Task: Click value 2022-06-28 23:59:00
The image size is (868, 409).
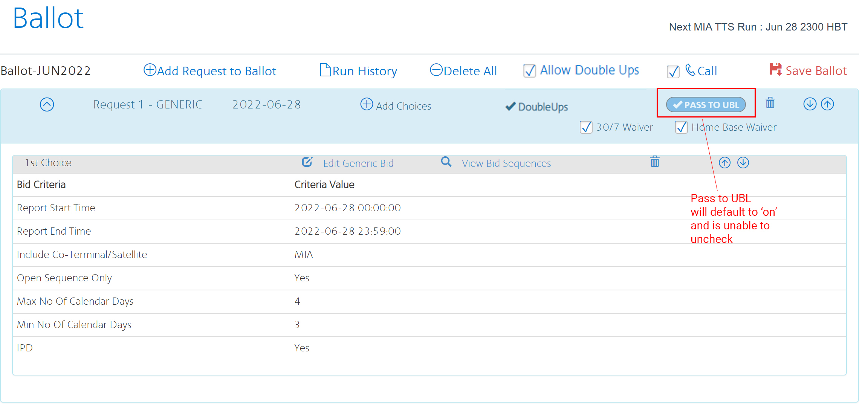Action: coord(348,231)
